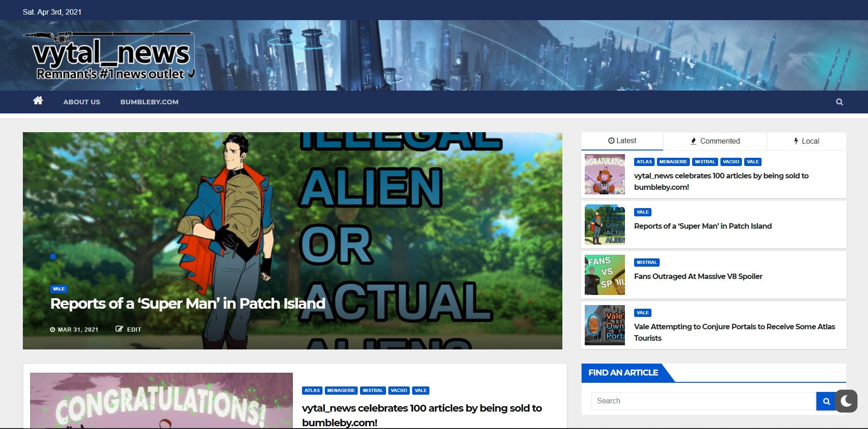
Task: Select VALE tag in sidebar first article
Action: (752, 161)
